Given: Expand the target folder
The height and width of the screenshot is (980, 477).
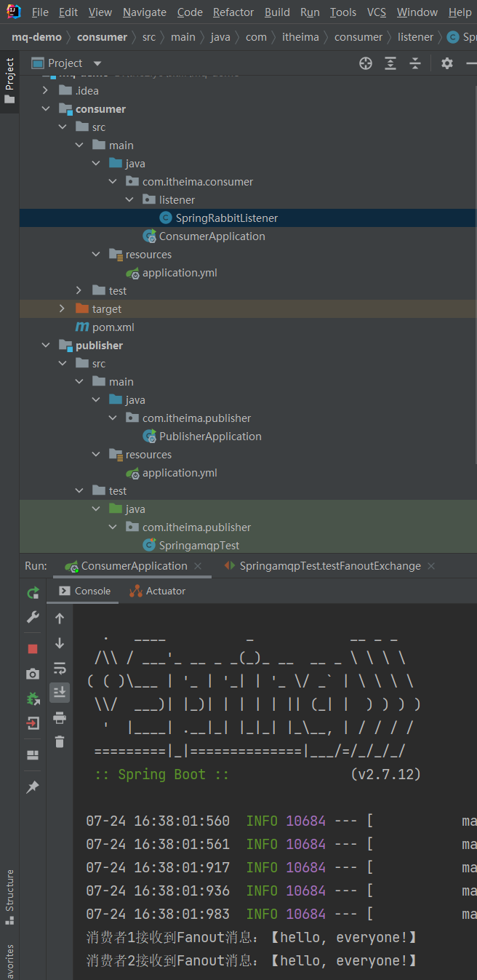Looking at the screenshot, I should [63, 309].
